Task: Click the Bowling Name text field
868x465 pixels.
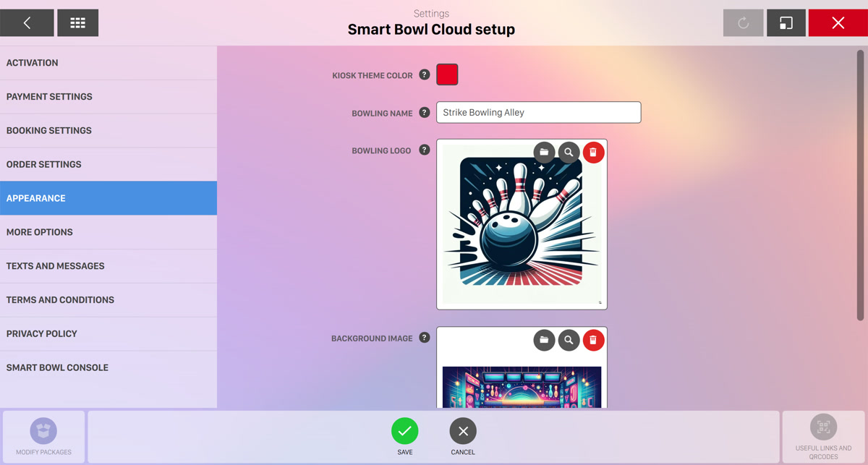Action: click(x=538, y=113)
